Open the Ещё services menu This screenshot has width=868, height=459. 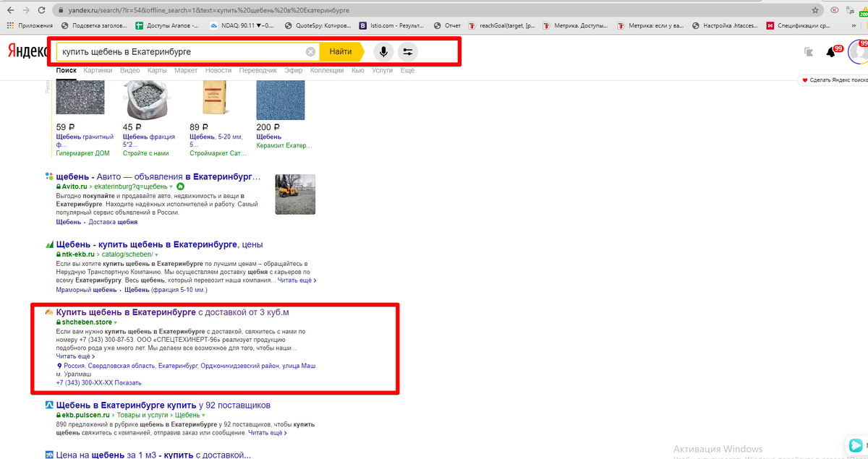(407, 71)
